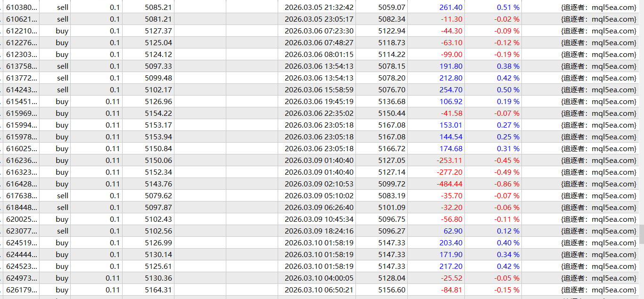Screen dimensions: 644x299
Task: Click the 0.11 volume of order 615451...
Action: 112,102
